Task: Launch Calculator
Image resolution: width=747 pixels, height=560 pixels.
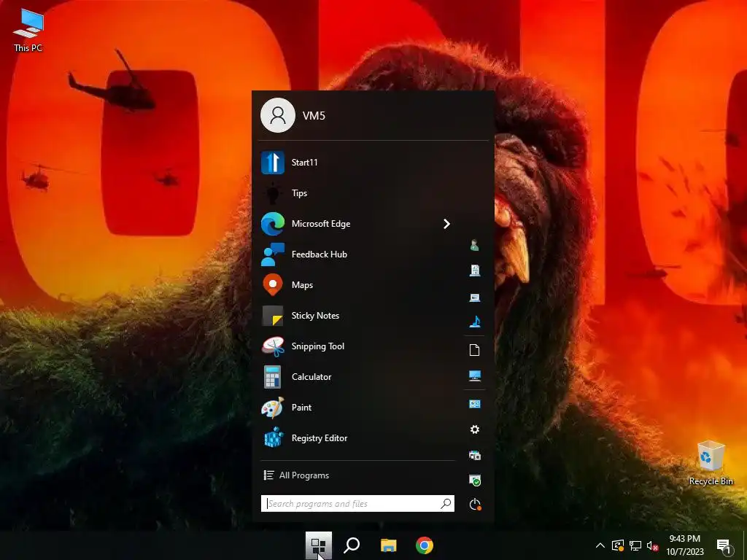Action: click(x=357, y=377)
